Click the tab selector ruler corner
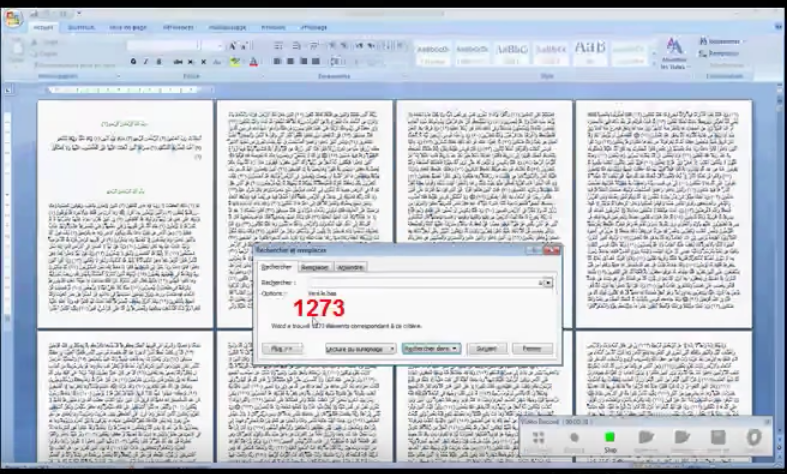787x474 pixels. [8, 90]
